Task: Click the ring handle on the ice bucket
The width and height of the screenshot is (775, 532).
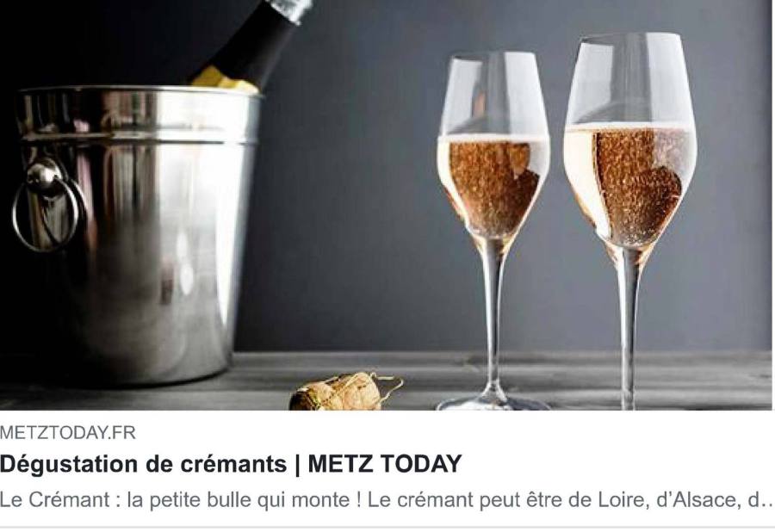Action: click(47, 205)
